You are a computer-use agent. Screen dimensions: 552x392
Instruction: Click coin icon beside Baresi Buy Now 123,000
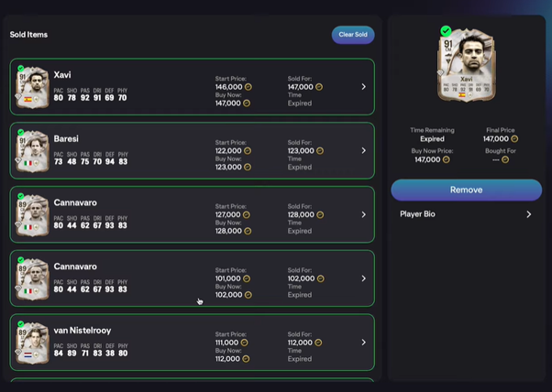(x=248, y=167)
